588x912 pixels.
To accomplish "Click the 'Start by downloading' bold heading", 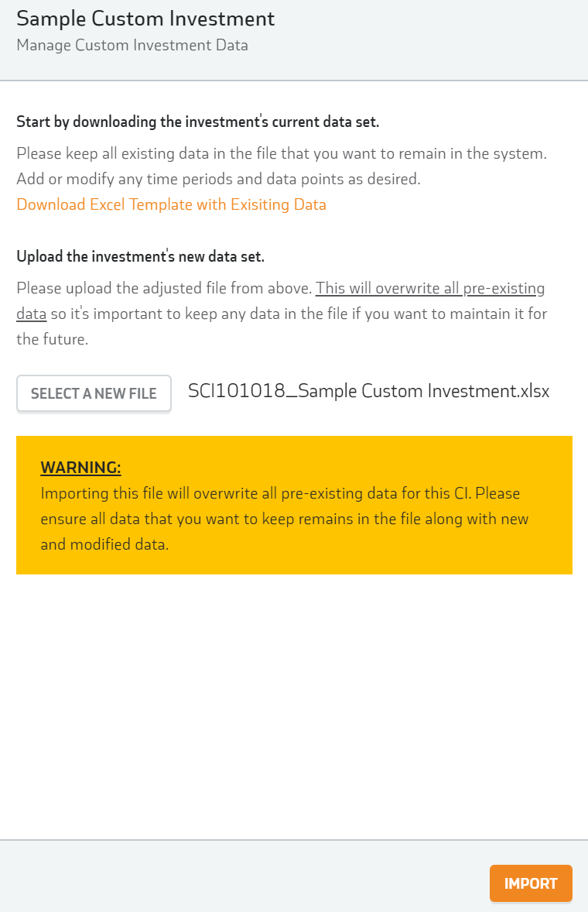I will click(197, 122).
